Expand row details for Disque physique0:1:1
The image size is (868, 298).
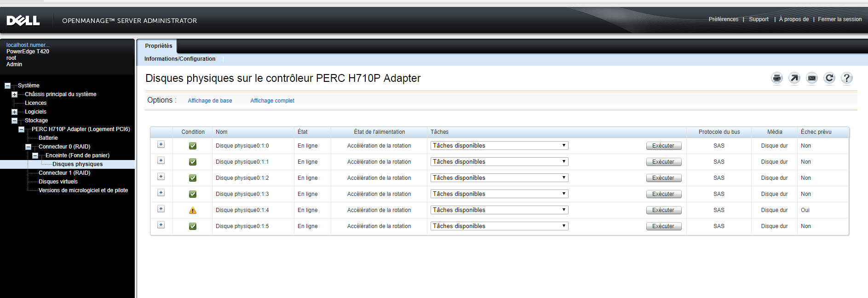point(161,160)
